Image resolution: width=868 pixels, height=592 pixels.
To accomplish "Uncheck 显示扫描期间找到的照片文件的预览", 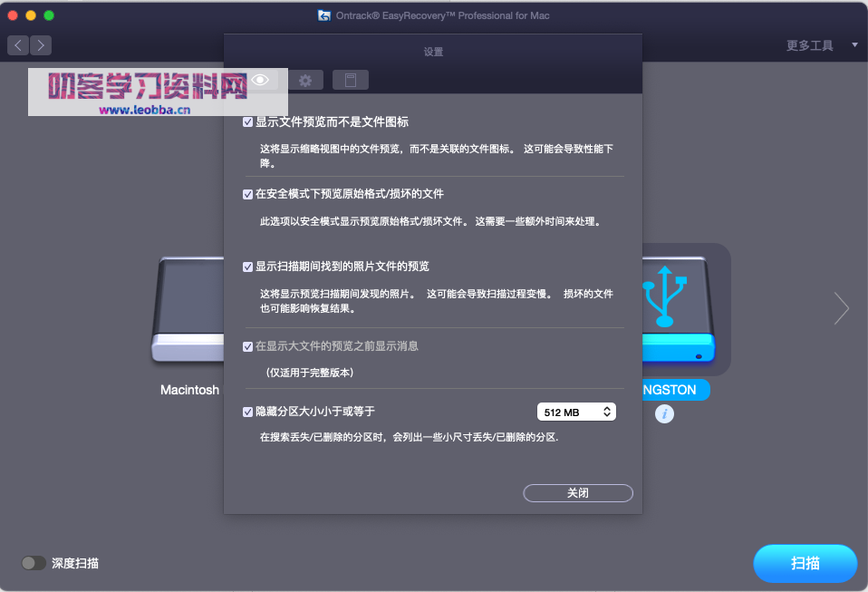I will [246, 266].
